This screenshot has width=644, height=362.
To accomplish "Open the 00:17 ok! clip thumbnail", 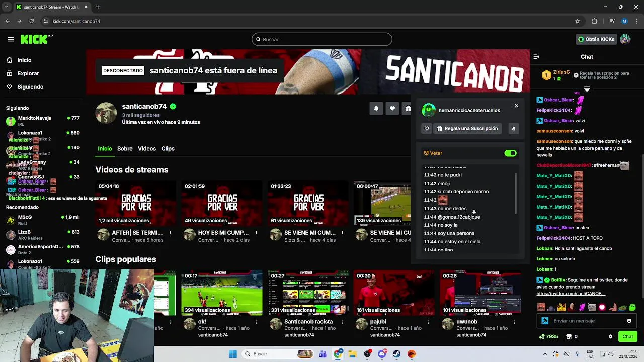I will pos(222,293).
